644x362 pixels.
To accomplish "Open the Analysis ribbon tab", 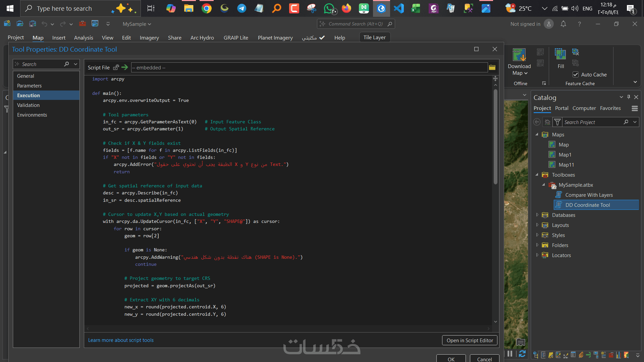I will (84, 38).
